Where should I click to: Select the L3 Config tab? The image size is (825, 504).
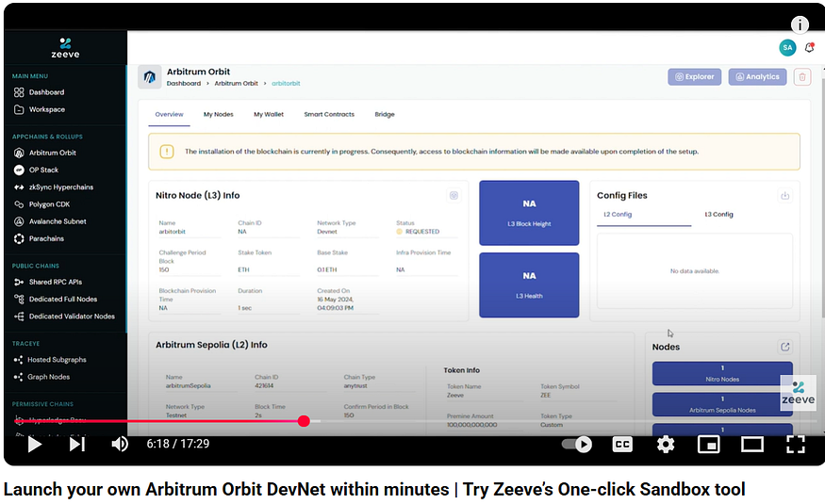[x=718, y=215]
